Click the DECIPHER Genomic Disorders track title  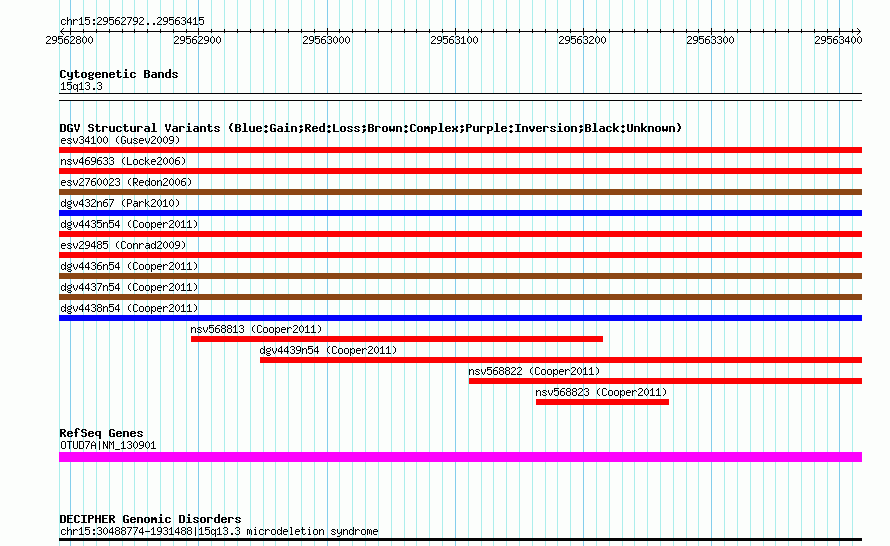[150, 519]
